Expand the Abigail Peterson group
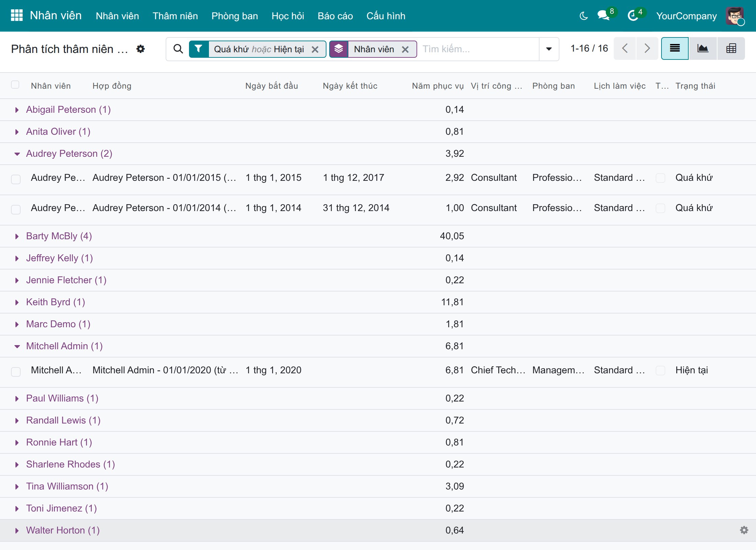This screenshot has height=550, width=756. point(17,110)
